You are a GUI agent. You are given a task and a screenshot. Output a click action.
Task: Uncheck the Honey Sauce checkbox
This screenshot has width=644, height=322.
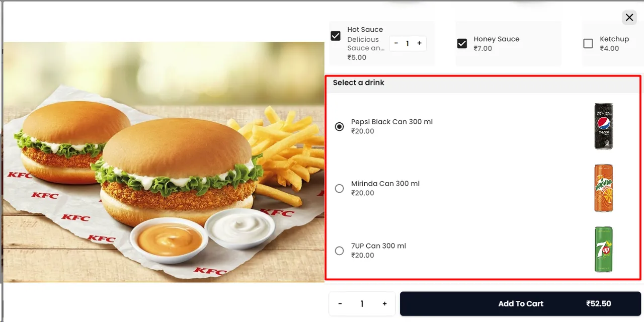click(462, 44)
